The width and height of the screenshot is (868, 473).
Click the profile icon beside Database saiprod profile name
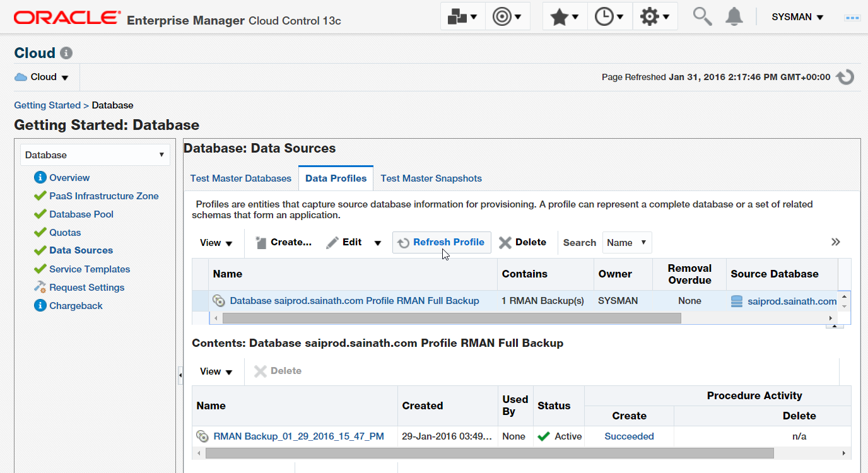(219, 301)
